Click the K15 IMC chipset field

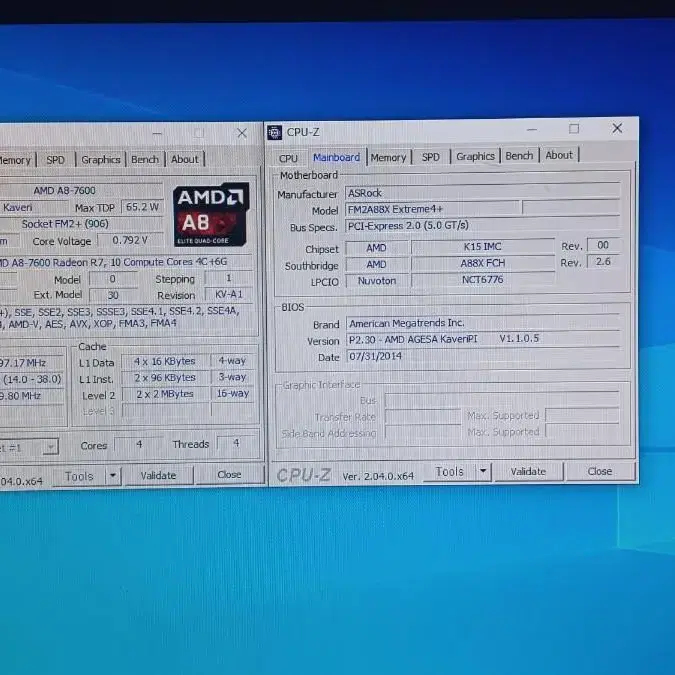pyautogui.click(x=483, y=247)
